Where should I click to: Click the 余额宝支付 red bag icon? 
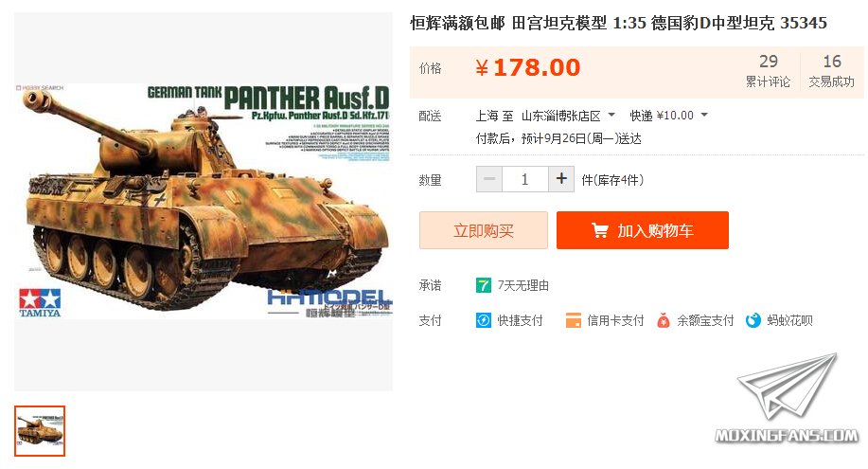coord(664,320)
